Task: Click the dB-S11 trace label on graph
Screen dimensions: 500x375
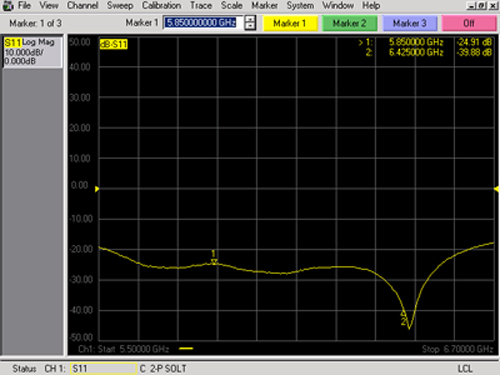Action: click(114, 44)
